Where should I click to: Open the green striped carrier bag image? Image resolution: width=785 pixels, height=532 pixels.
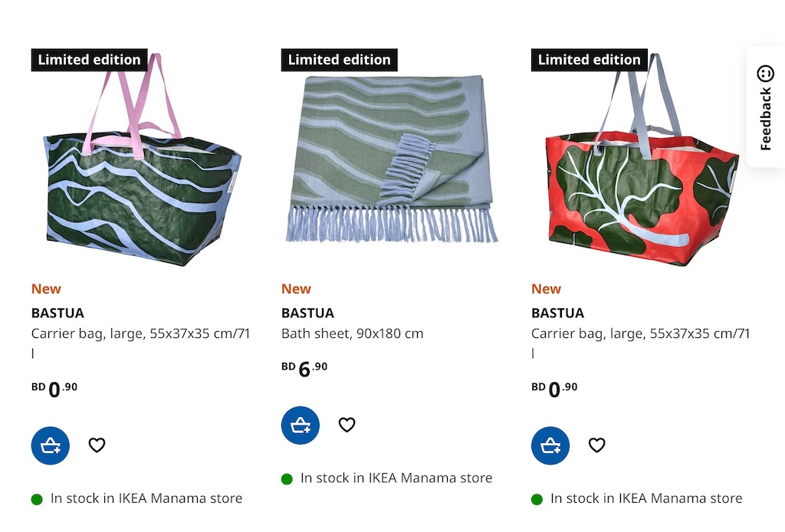click(x=141, y=160)
